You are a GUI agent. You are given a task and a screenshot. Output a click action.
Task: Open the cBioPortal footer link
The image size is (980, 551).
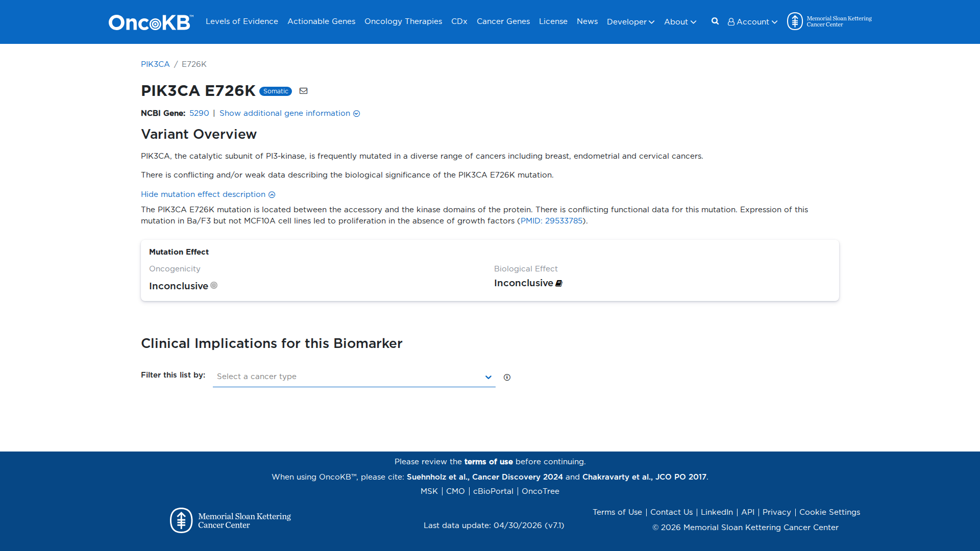pos(493,491)
